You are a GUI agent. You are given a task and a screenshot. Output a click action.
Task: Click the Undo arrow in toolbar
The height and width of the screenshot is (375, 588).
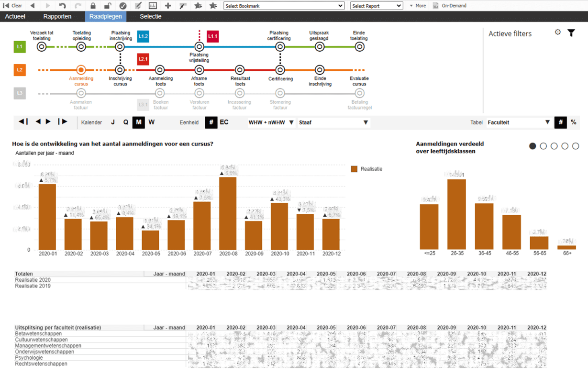pos(63,6)
